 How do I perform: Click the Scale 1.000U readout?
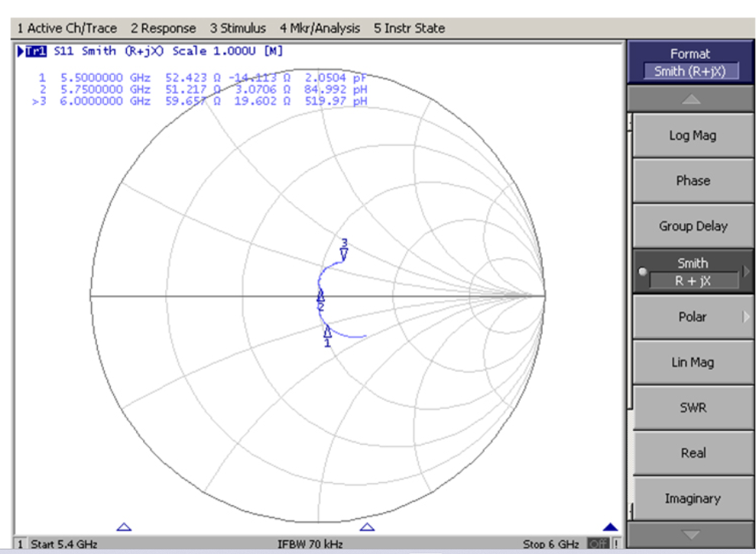214,51
